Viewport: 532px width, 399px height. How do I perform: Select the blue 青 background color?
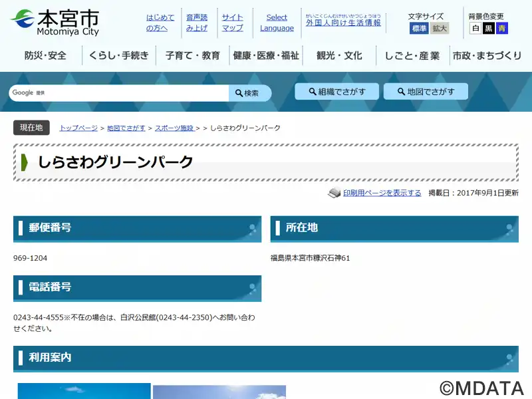coord(502,29)
